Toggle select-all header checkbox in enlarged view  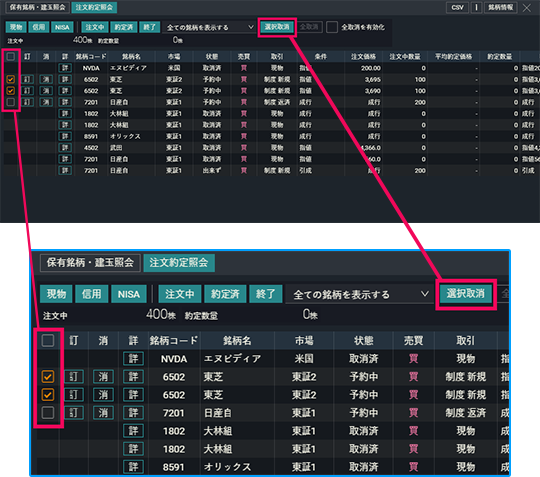pos(48,341)
